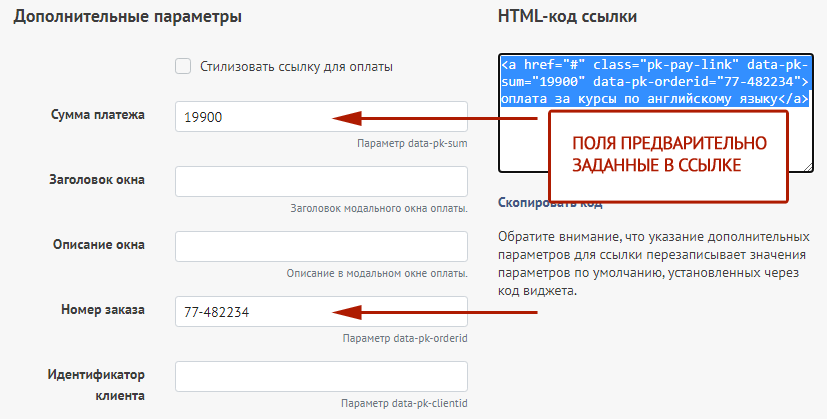
Task: Click the hint text 'Параметр data-pk-clientid'
Action: [404, 403]
